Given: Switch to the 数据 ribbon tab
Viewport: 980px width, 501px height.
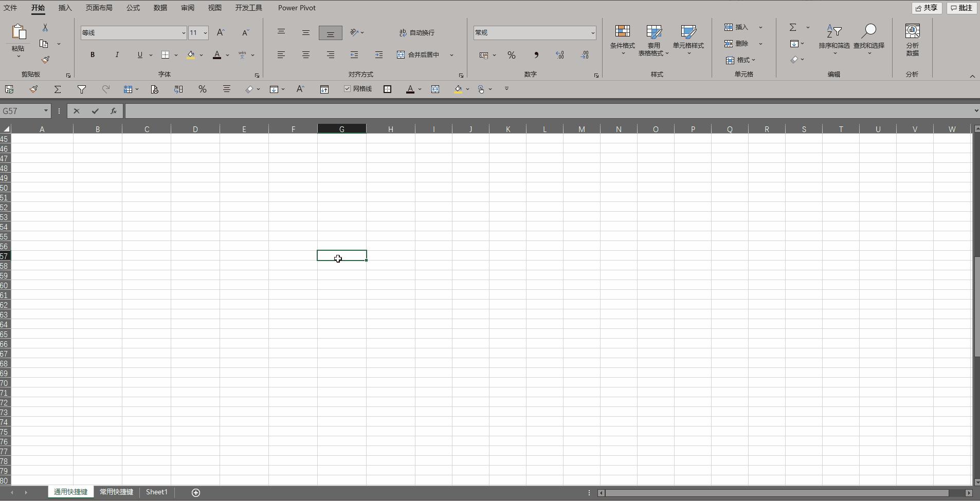Looking at the screenshot, I should point(160,8).
